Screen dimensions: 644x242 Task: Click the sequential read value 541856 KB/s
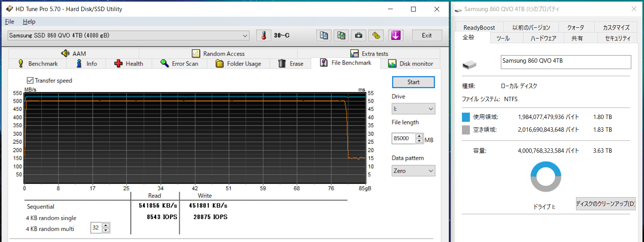pyautogui.click(x=158, y=206)
